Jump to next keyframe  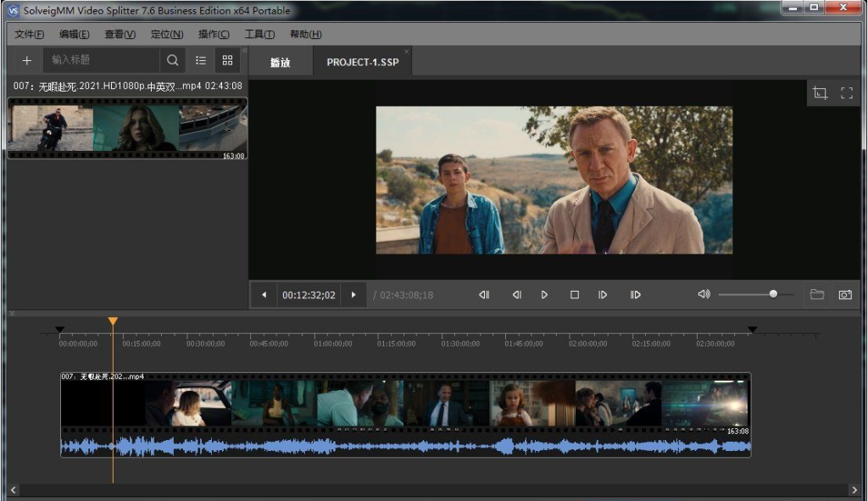tap(636, 295)
